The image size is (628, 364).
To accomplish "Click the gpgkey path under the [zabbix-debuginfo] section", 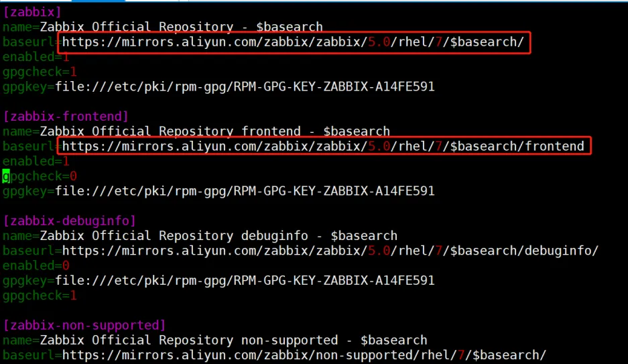I will (245, 280).
